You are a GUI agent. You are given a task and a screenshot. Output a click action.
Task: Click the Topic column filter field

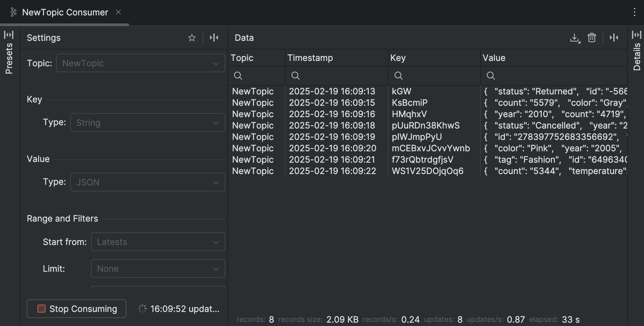point(238,76)
